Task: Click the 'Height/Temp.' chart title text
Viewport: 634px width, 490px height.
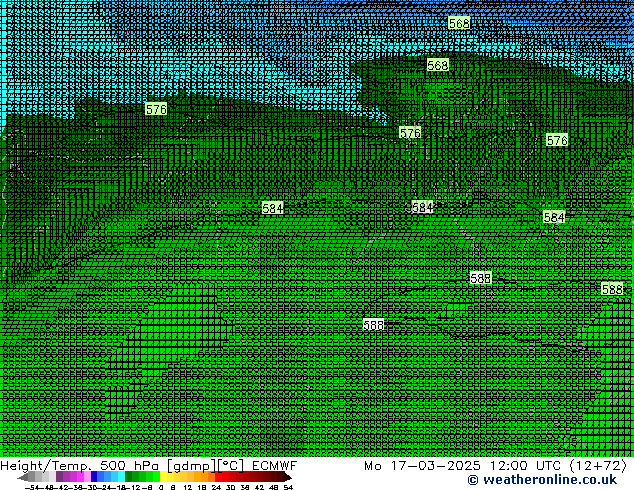Action: [46, 466]
